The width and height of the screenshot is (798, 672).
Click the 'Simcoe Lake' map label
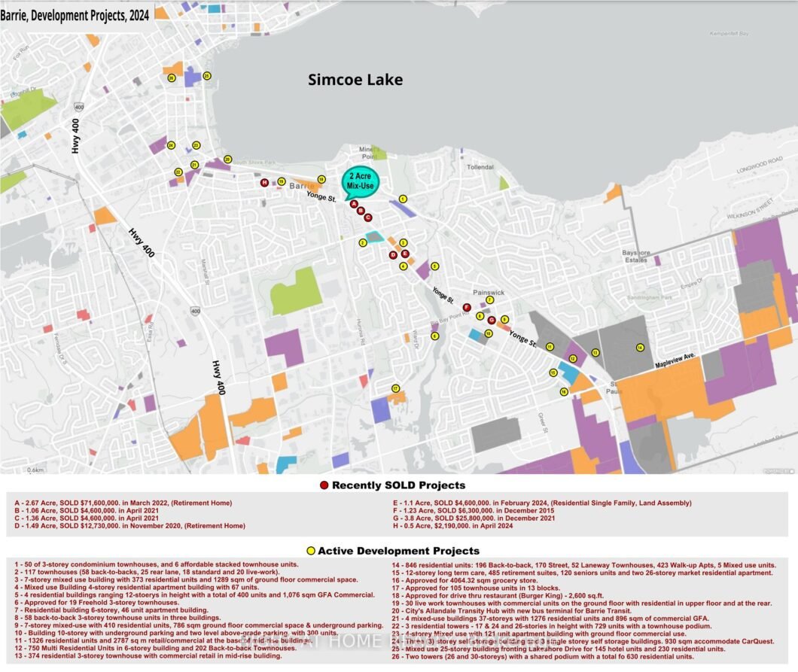click(x=355, y=80)
